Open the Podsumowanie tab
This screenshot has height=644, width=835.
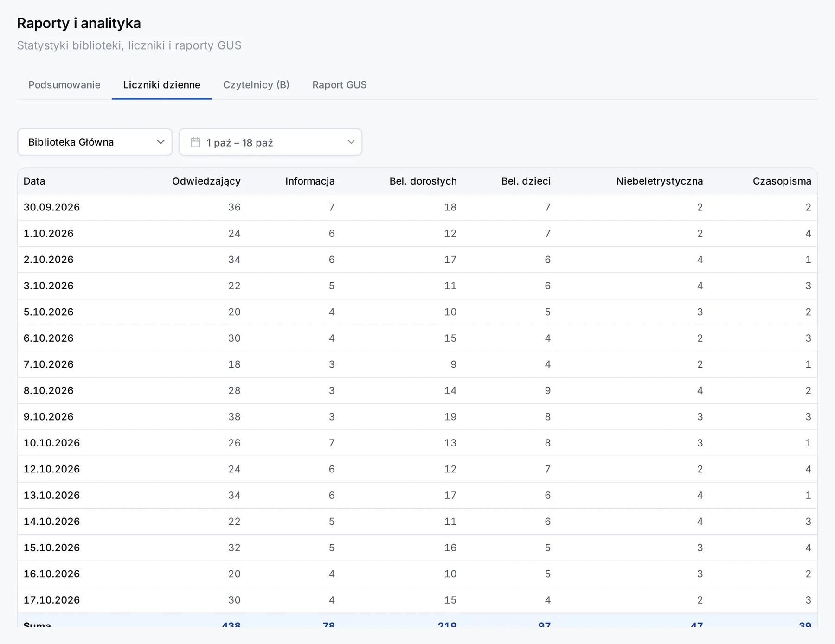pos(64,85)
